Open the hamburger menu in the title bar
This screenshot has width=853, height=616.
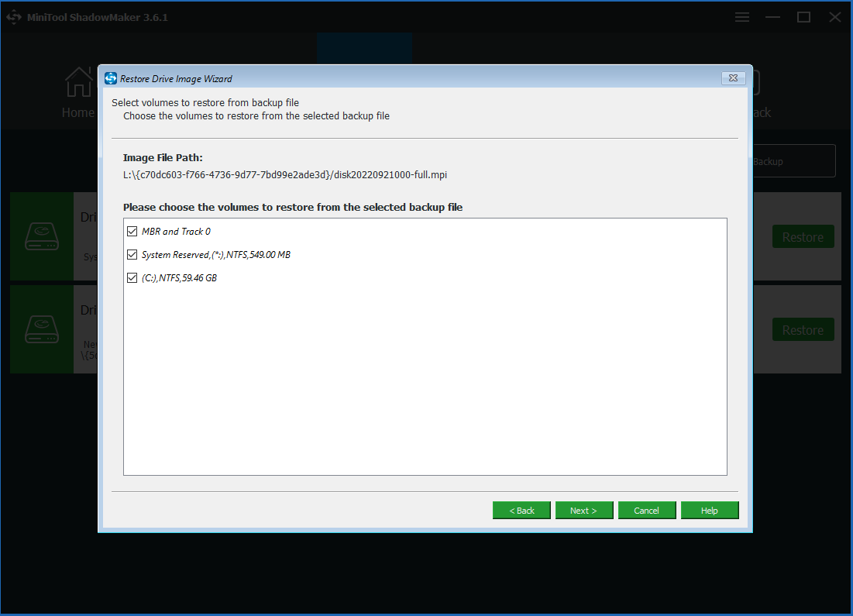click(x=741, y=16)
